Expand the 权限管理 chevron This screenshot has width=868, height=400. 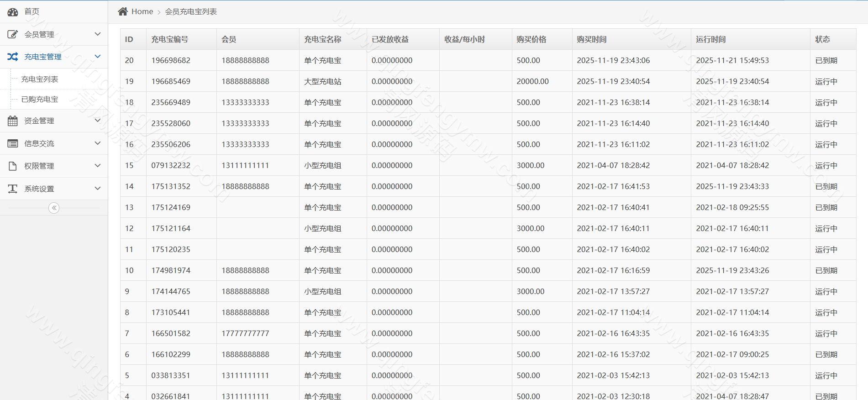(97, 166)
